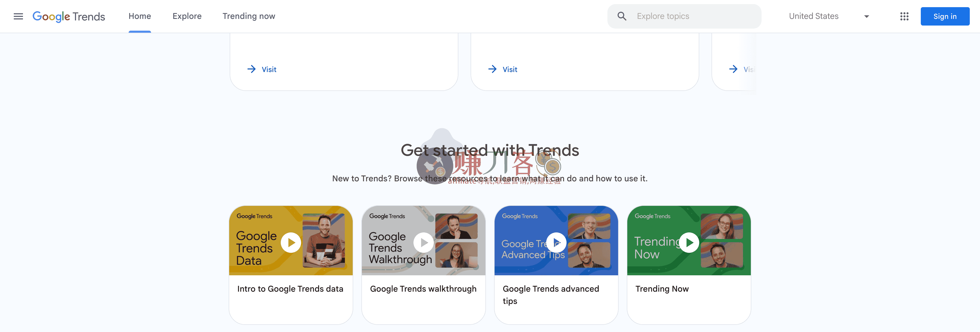Select the Home tab
Image resolution: width=980 pixels, height=332 pixels.
140,16
